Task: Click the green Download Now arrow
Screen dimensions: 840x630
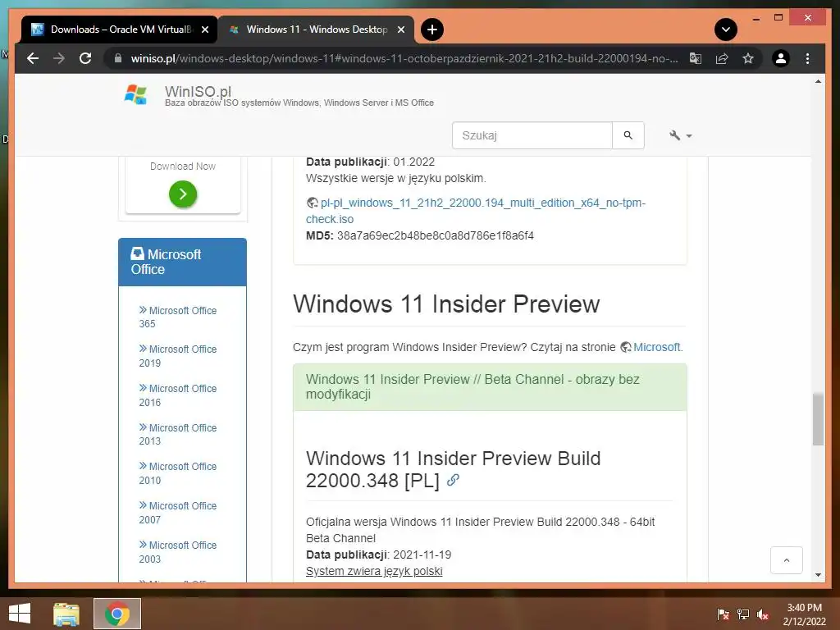Action: coord(183,194)
